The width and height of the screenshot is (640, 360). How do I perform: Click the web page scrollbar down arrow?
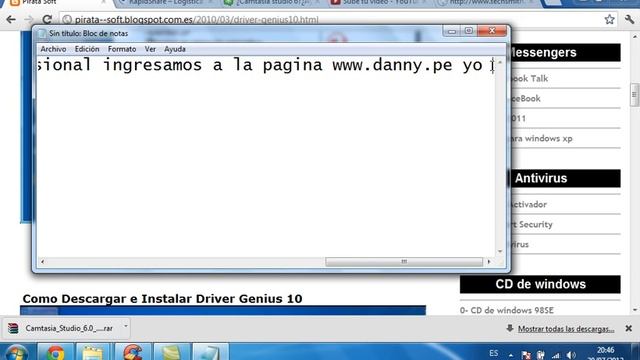635,310
